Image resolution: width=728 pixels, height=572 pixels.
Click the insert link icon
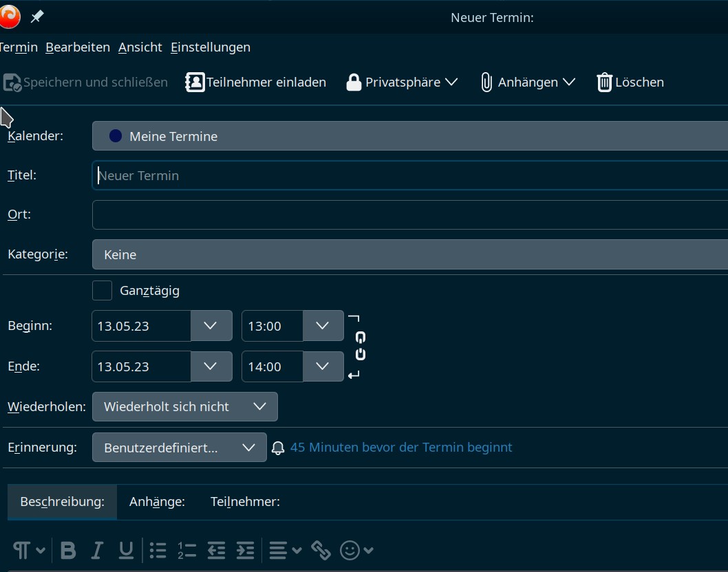click(321, 550)
